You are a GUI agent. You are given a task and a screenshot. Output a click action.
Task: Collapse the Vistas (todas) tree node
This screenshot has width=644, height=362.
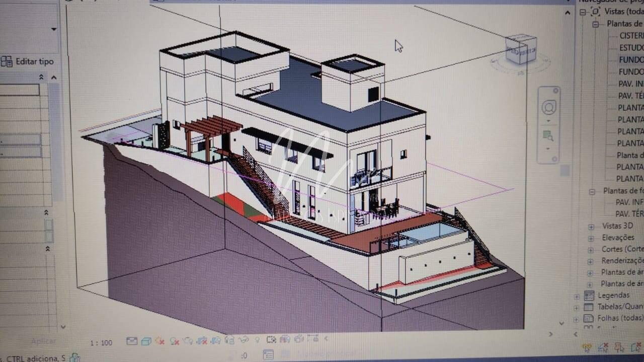[583, 12]
